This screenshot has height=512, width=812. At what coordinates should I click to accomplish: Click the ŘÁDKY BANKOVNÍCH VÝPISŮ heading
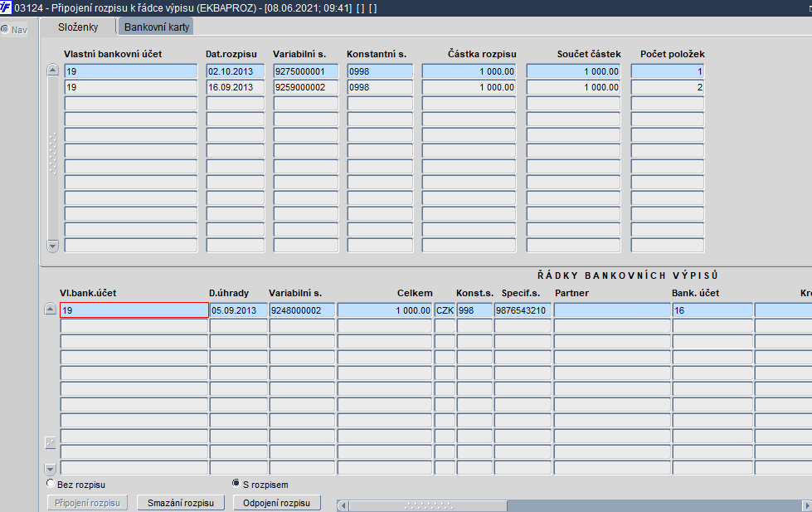tap(628, 276)
